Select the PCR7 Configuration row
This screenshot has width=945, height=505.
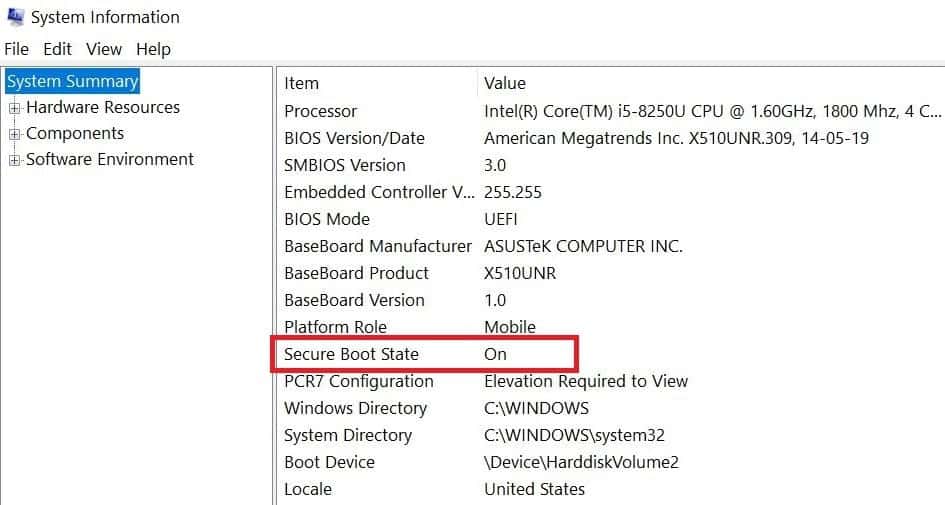[358, 381]
